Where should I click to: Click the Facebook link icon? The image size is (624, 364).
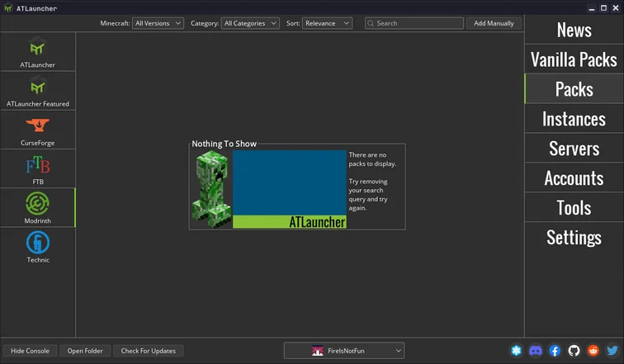click(555, 351)
